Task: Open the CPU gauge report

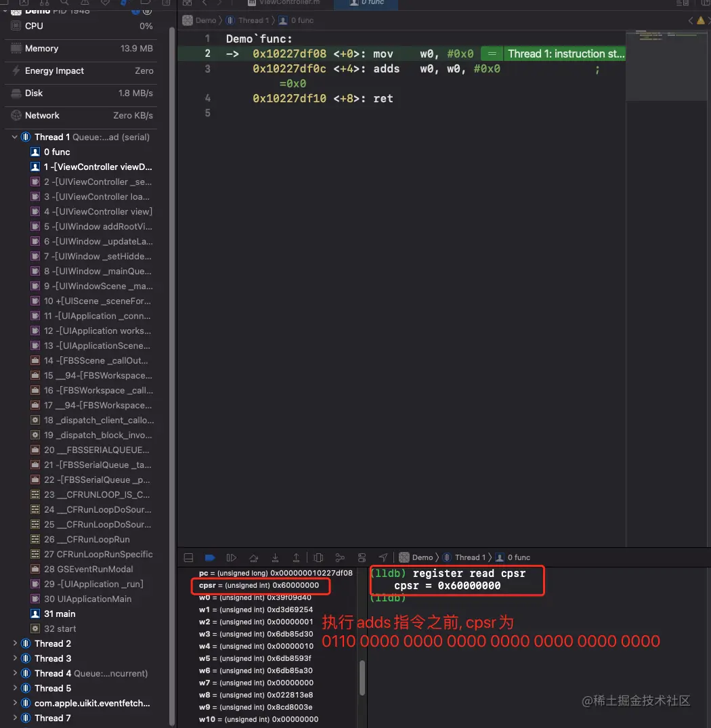Action: click(x=81, y=26)
